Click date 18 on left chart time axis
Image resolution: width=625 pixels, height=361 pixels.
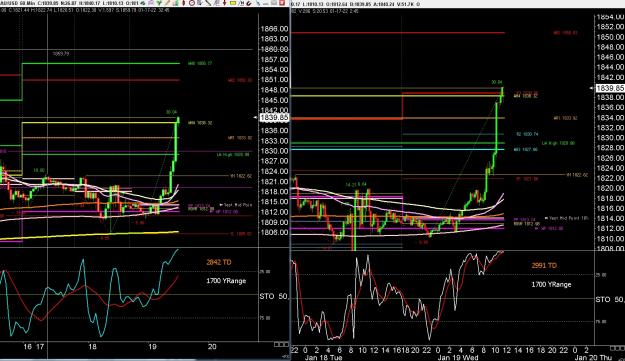(92, 347)
